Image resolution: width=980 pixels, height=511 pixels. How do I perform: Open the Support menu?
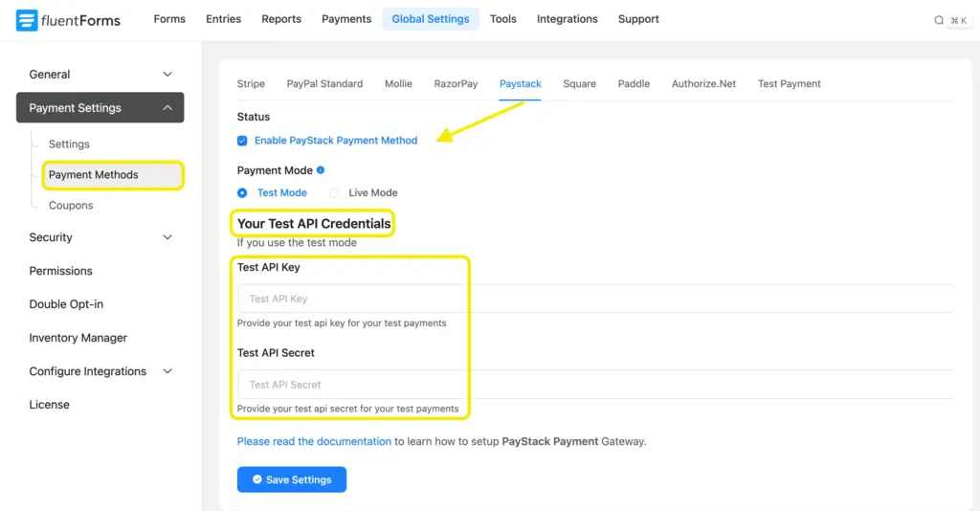638,19
